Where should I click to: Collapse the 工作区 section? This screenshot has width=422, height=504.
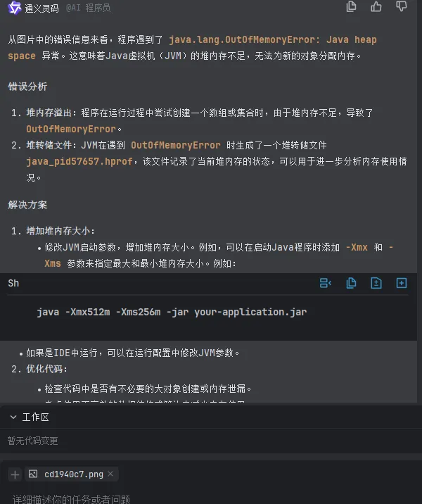point(13,417)
